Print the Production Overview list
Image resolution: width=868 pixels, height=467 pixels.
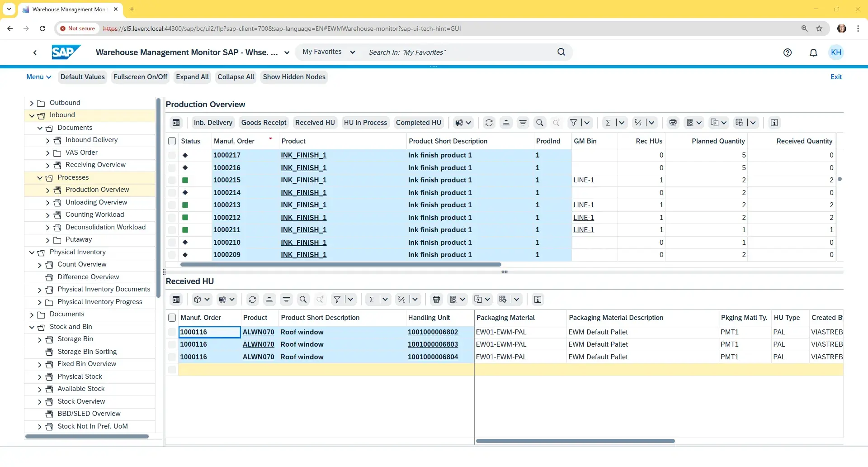tap(673, 123)
